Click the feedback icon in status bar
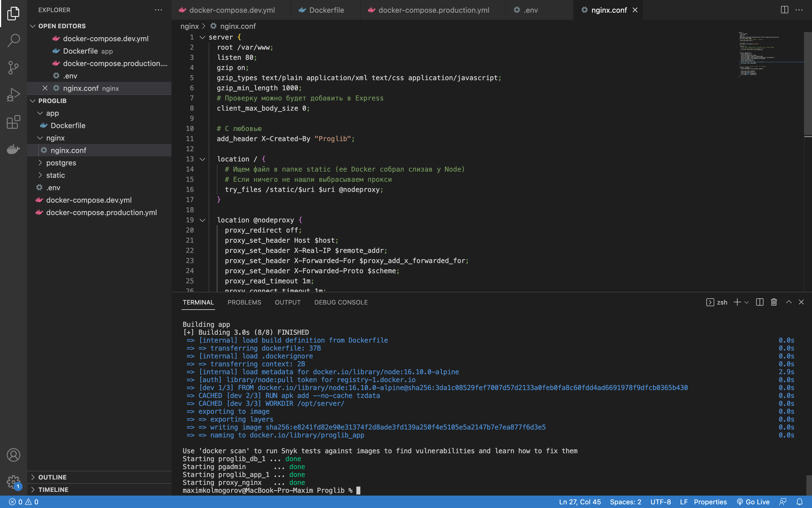812x508 pixels. (783, 502)
